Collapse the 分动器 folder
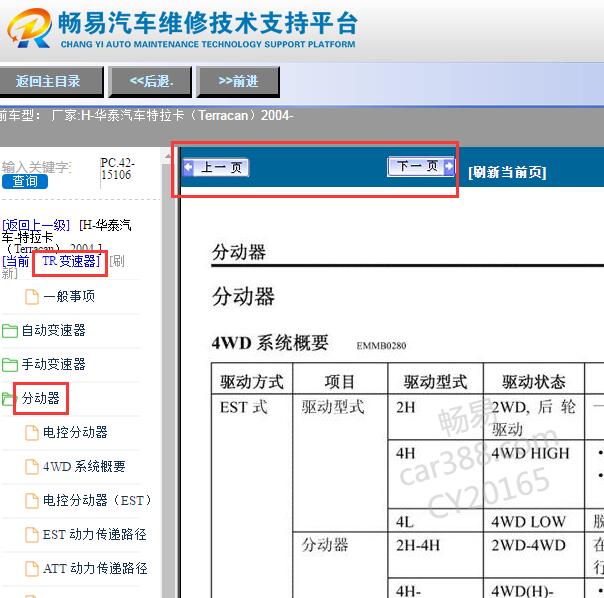This screenshot has height=598, width=604. [x=40, y=398]
